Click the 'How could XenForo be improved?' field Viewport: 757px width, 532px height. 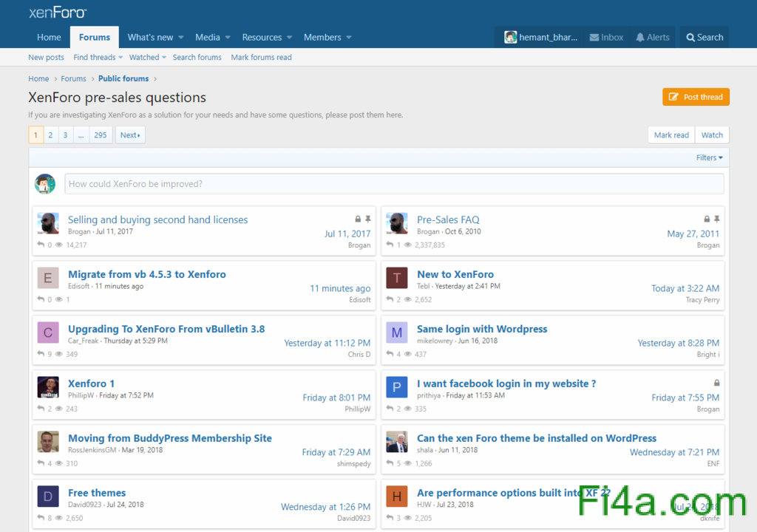tap(393, 184)
